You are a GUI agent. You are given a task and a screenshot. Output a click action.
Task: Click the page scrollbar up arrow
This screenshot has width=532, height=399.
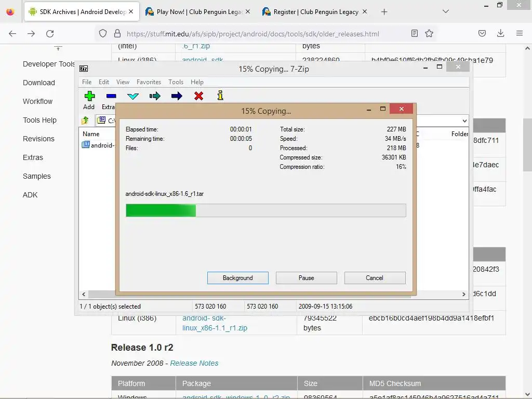(527, 48)
